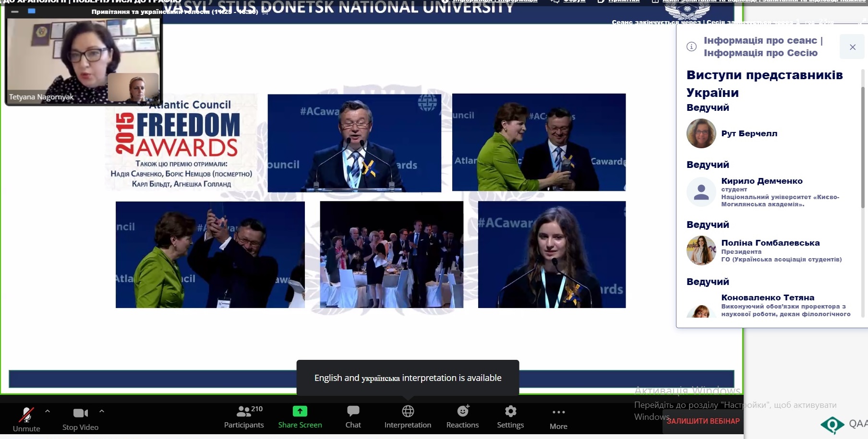
Task: Open audio options arrow beside Unmute
Action: tap(47, 411)
